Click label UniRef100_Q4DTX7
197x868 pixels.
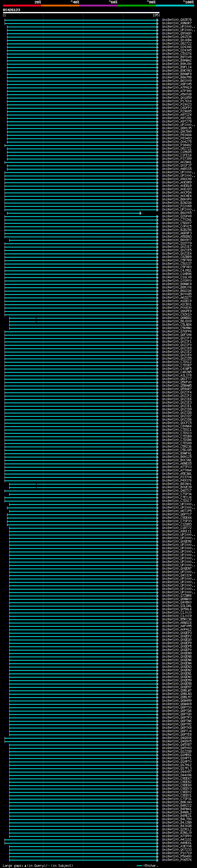pyautogui.click(x=176, y=491)
